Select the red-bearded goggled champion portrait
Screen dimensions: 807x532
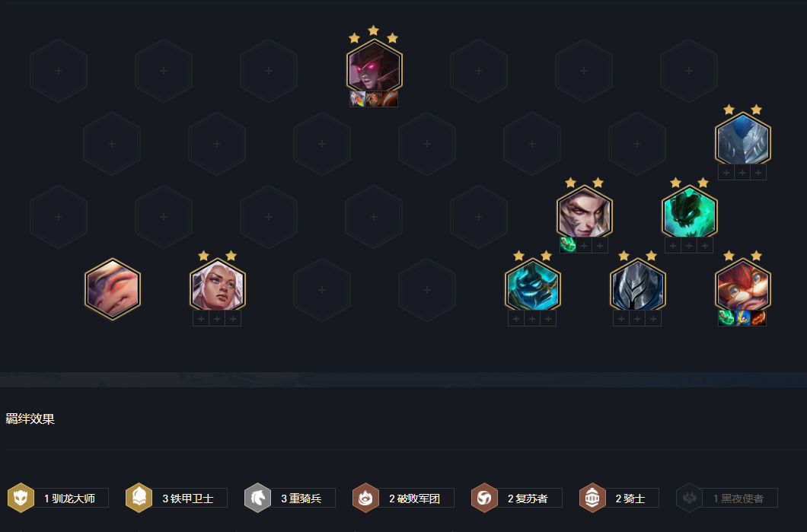[x=742, y=286]
